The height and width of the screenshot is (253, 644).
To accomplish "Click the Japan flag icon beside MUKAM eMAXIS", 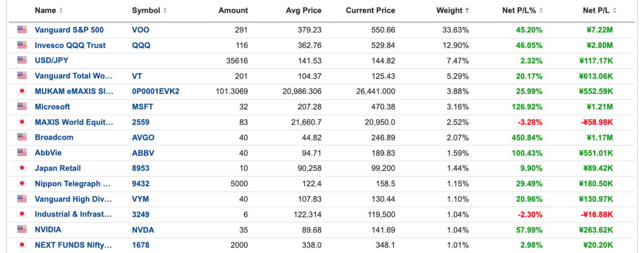I will pyautogui.click(x=22, y=91).
